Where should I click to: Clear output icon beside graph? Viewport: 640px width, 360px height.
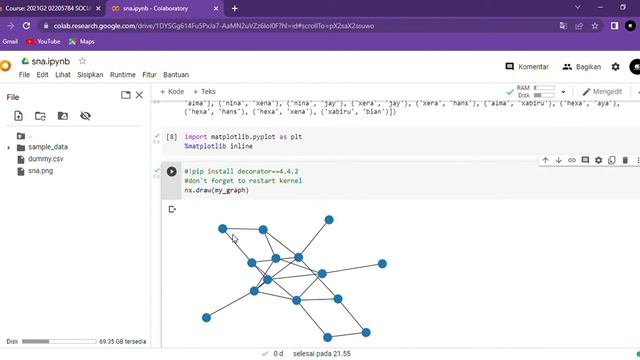click(172, 209)
